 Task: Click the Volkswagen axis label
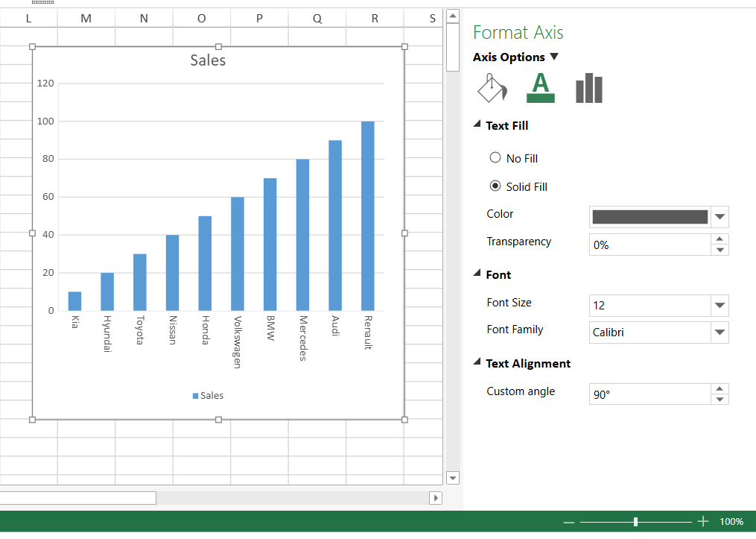click(x=237, y=342)
